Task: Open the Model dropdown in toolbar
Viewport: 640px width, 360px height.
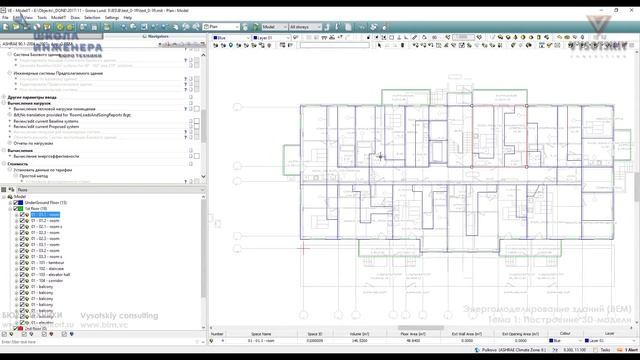Action: [x=274, y=27]
